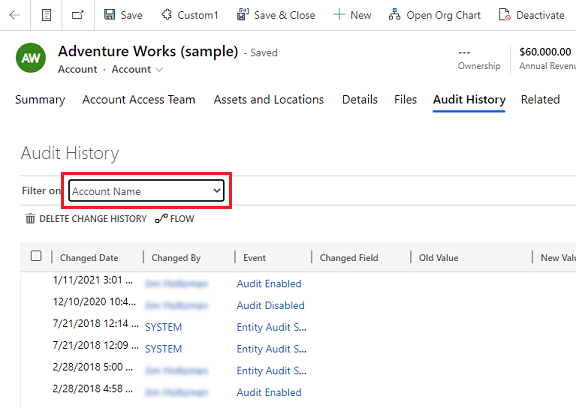Open record in new window icon

(78, 15)
